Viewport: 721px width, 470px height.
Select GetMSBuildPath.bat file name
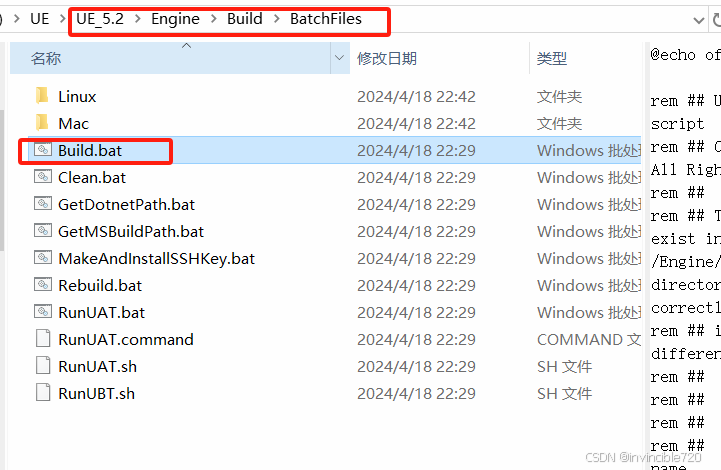[x=131, y=231]
